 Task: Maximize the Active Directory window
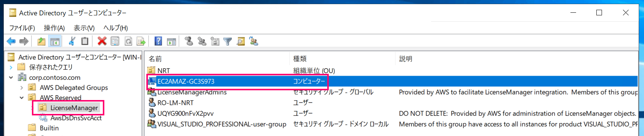click(x=599, y=12)
